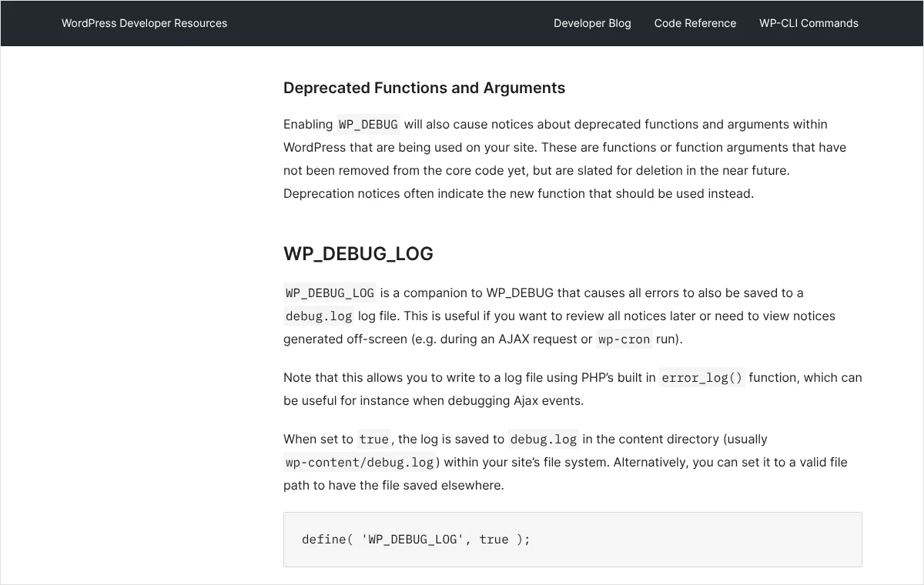Click text 'be useful for instance when debugging Ajax events.'
The image size is (924, 585).
click(x=434, y=400)
